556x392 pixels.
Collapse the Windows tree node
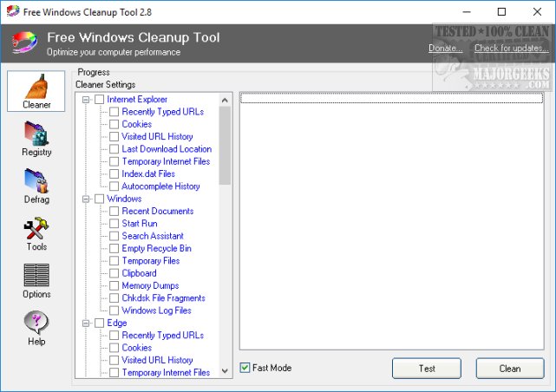pos(86,199)
